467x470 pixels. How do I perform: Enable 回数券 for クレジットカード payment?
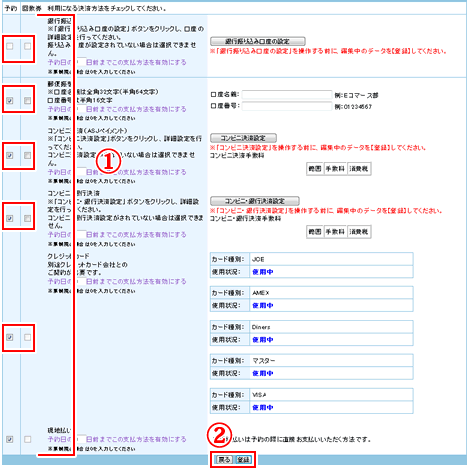[x=28, y=337]
